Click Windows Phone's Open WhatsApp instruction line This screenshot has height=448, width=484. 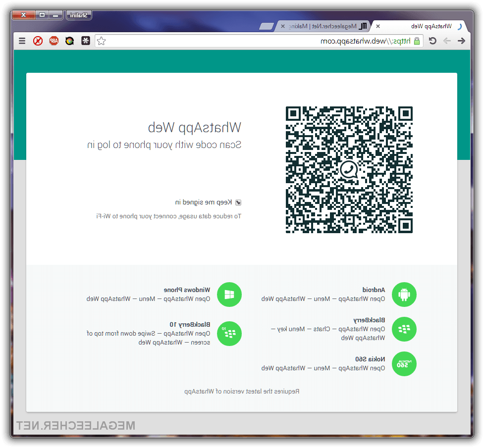tap(148, 299)
